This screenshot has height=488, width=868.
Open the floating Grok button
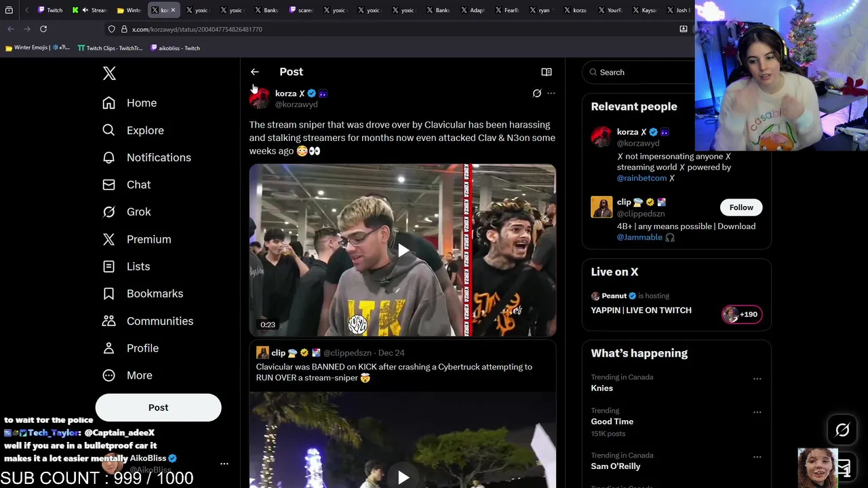click(842, 430)
